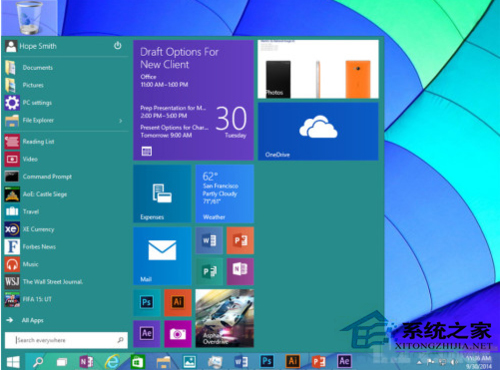Open the Expenses tile
The height and width of the screenshot is (370, 500).
162,194
